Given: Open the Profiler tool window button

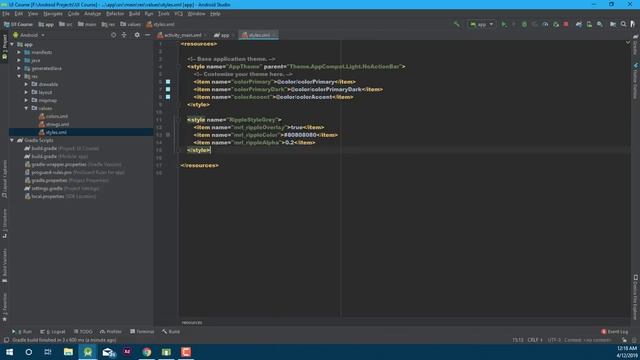Looking at the screenshot, I should click(x=111, y=331).
